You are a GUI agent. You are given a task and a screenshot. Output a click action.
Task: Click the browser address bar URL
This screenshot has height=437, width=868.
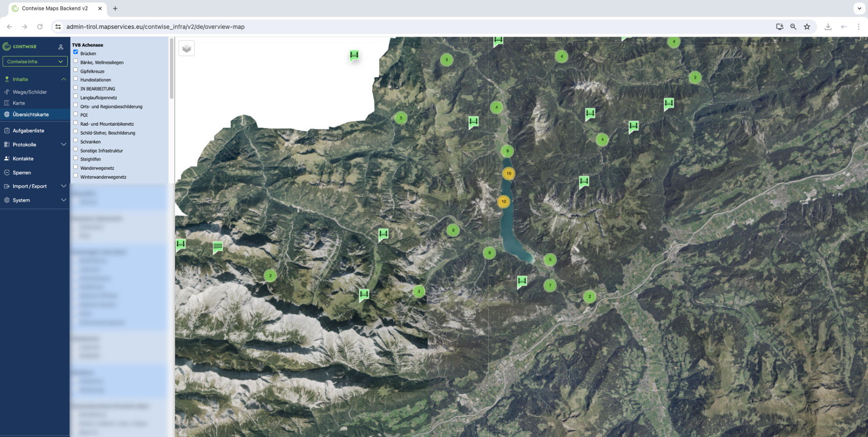pyautogui.click(x=156, y=27)
